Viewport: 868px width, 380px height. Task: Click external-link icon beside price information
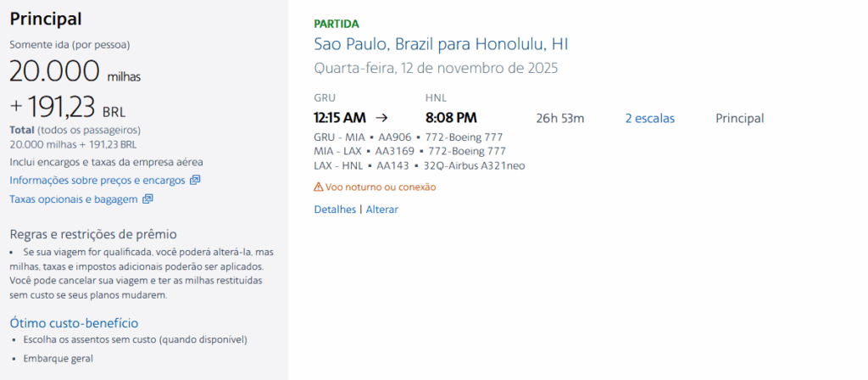[x=195, y=180]
